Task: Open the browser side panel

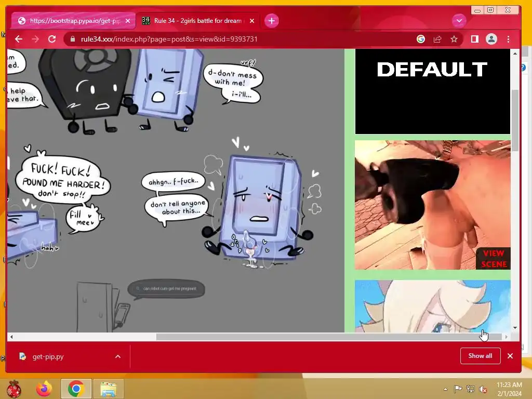Action: click(475, 39)
